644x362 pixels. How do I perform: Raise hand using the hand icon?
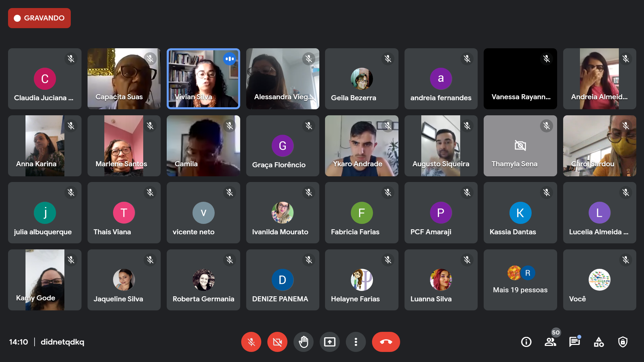(x=303, y=342)
